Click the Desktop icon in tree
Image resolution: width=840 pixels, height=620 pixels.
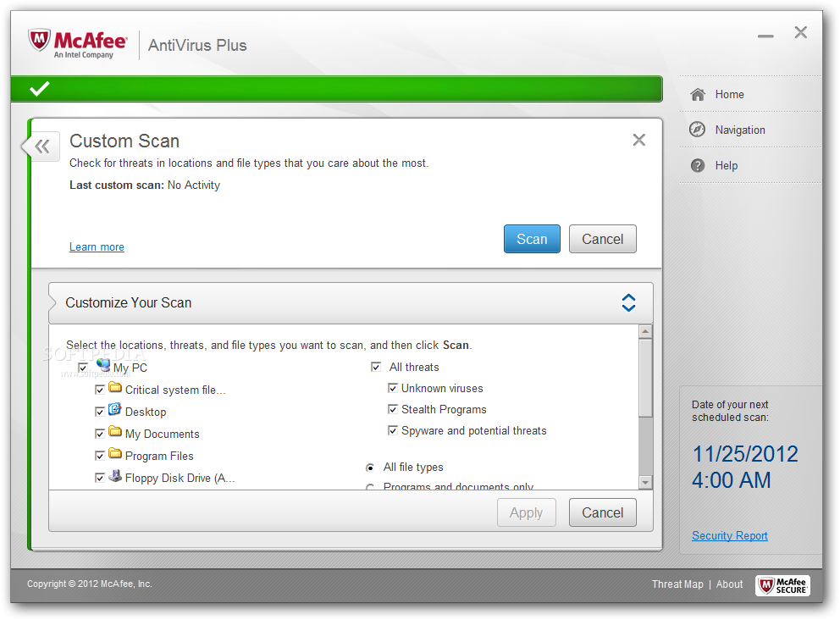114,409
